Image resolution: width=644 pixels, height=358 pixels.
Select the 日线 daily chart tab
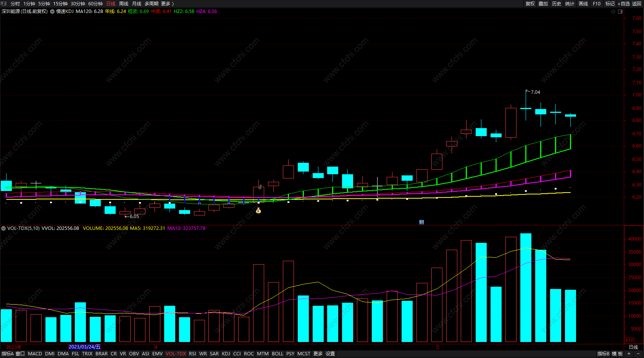(x=111, y=3)
